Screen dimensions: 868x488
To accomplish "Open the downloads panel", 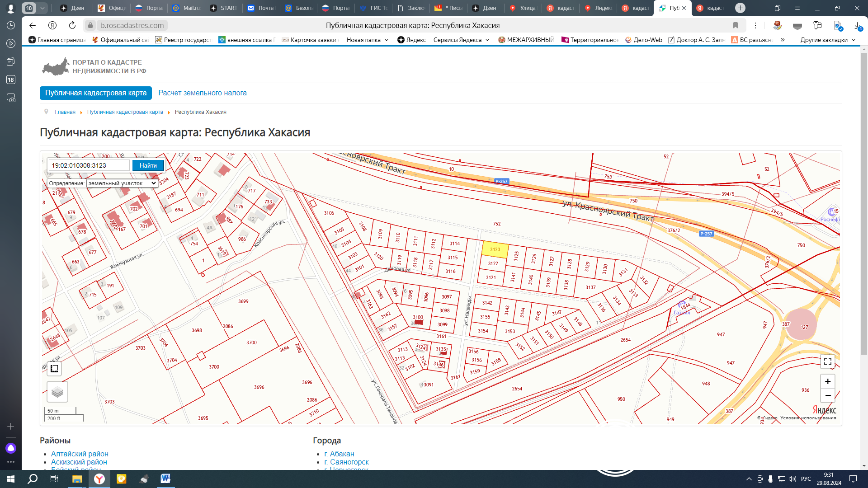I will click(x=858, y=26).
